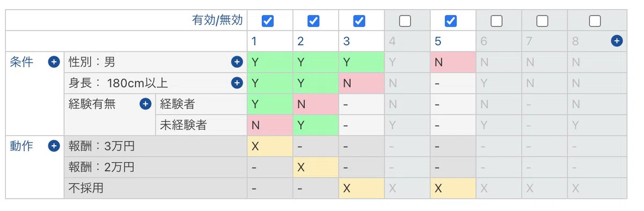The width and height of the screenshot is (644, 211).
Task: Click plus icon next to 動作
Action: coord(54,146)
